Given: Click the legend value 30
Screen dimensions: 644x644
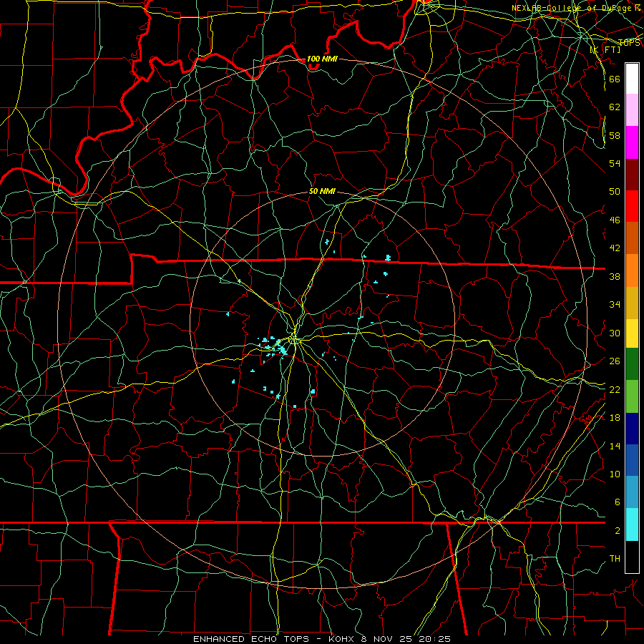Looking at the screenshot, I should point(615,333).
